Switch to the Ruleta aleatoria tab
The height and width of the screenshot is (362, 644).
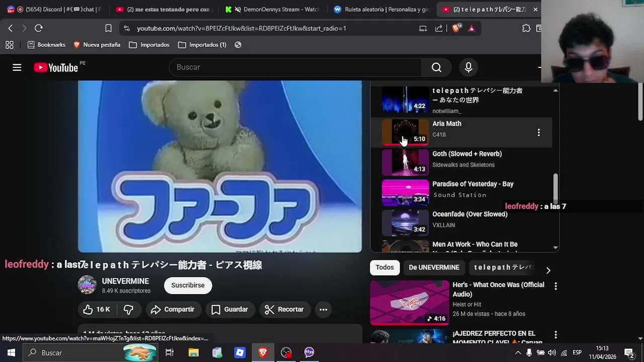[382, 10]
